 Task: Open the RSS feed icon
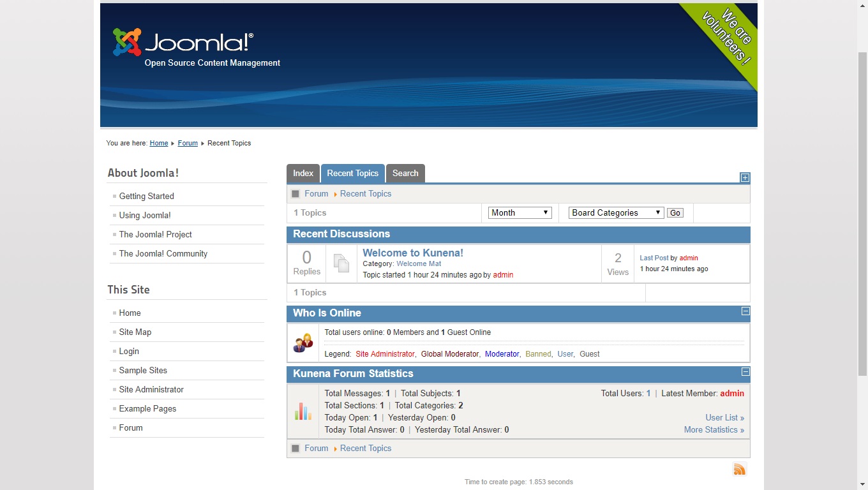tap(740, 470)
